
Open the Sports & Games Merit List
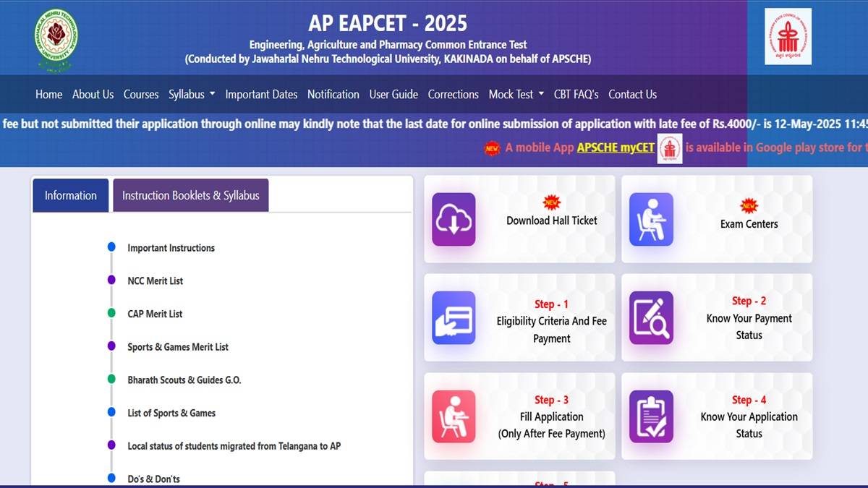click(x=177, y=347)
